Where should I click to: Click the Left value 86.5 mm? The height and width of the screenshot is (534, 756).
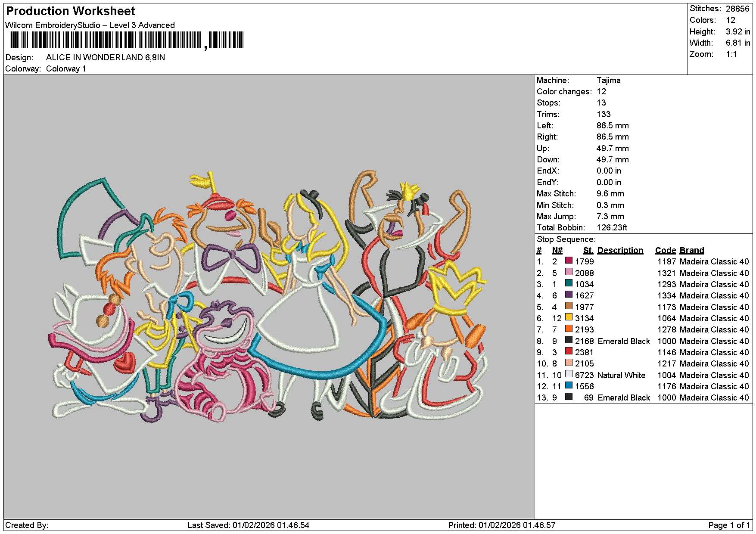point(613,126)
